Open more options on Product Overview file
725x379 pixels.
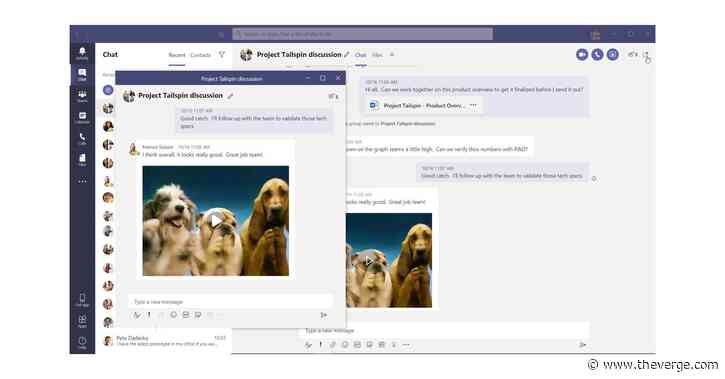473,105
